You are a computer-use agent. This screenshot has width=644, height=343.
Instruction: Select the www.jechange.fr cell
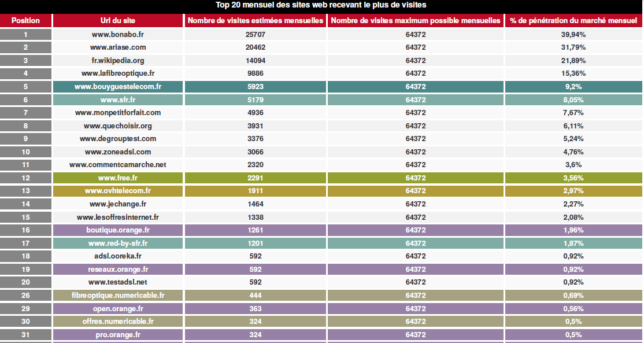tap(118, 204)
